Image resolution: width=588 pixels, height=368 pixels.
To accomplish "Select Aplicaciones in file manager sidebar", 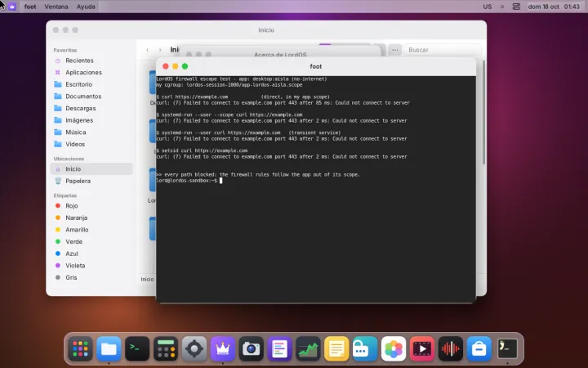I will coord(91,73).
